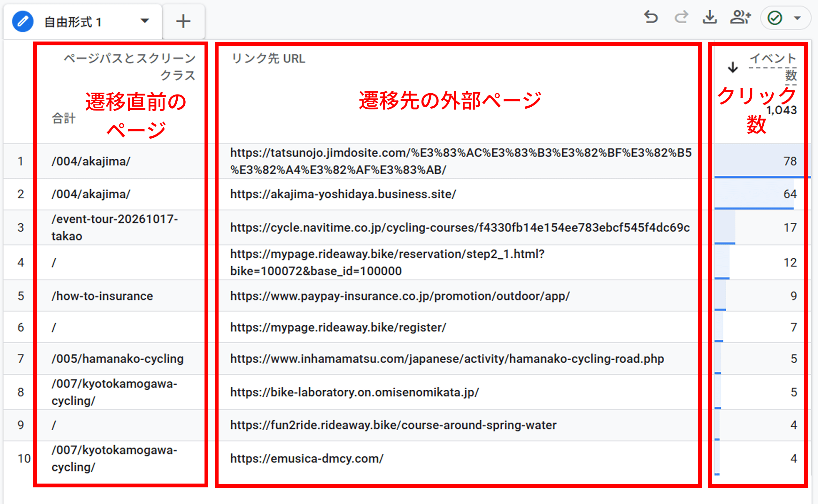The image size is (818, 504).
Task: Click the green checkmark status icon
Action: click(775, 18)
